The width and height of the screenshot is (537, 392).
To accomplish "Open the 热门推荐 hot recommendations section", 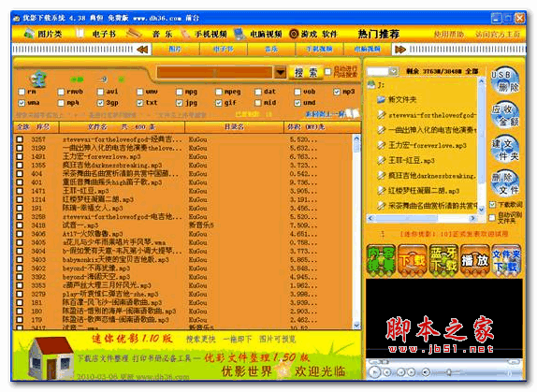I will [x=379, y=34].
